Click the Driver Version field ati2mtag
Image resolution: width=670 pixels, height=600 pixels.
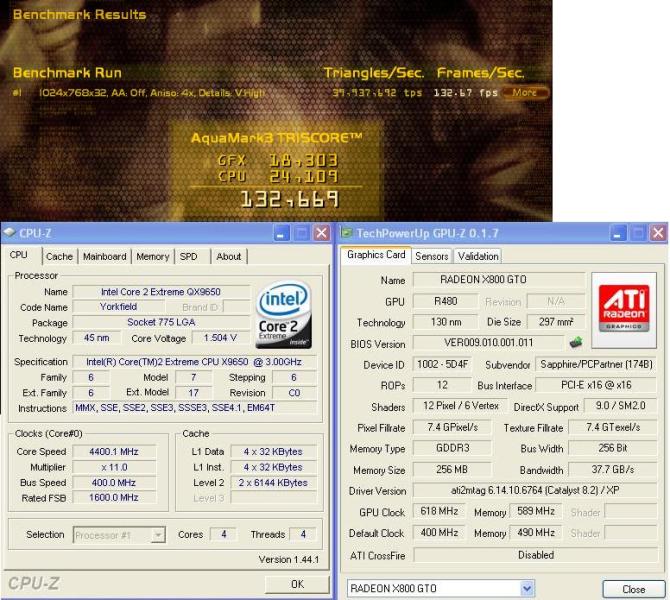pos(535,490)
